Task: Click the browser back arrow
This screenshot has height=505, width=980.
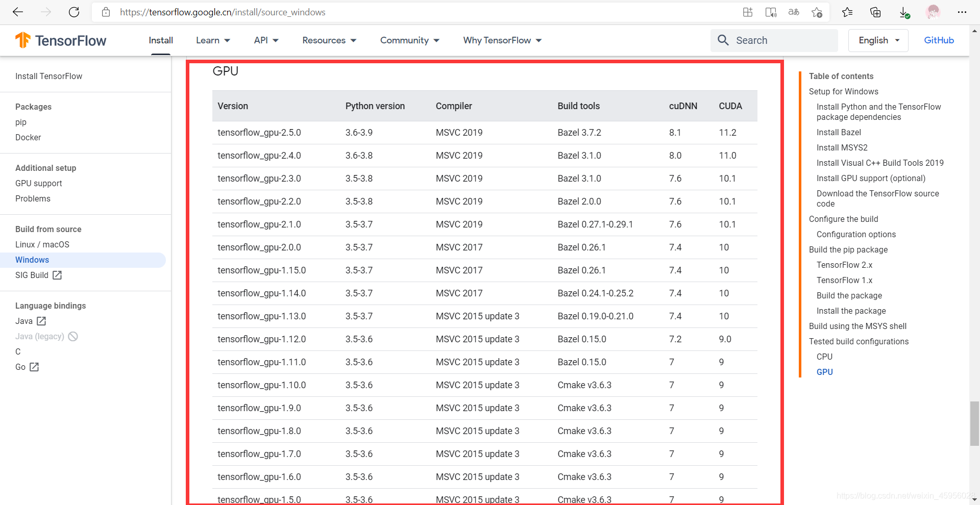Action: point(18,12)
